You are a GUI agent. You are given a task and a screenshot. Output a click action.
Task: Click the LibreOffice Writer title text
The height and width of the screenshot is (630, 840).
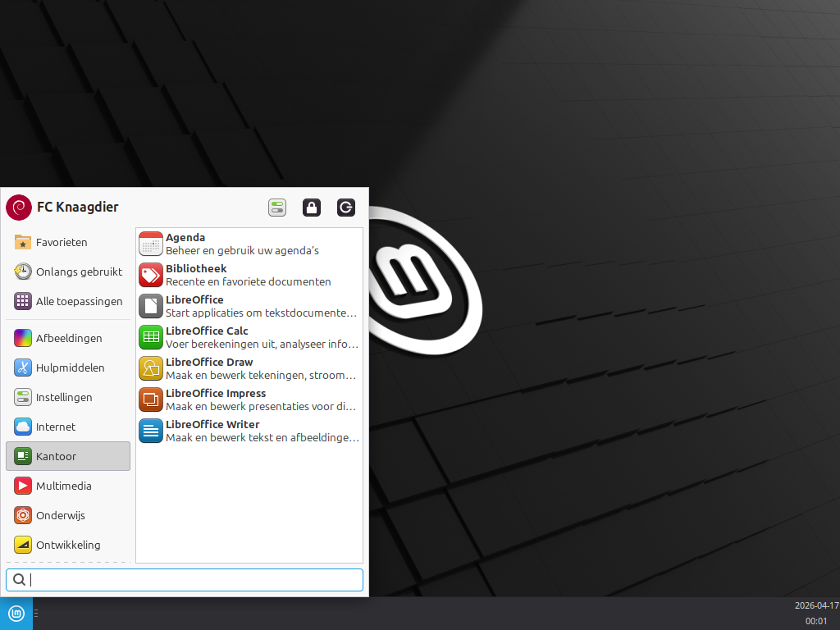[x=212, y=424]
